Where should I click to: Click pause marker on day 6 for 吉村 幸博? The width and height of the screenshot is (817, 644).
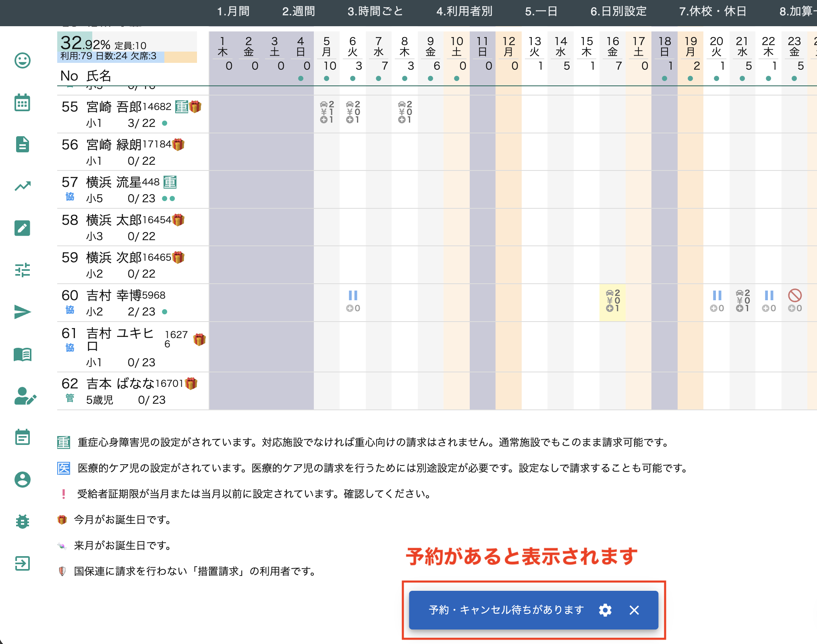pyautogui.click(x=353, y=296)
